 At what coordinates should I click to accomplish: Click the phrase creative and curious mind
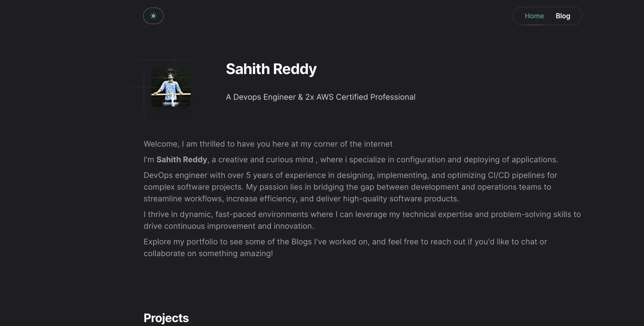[x=266, y=160]
